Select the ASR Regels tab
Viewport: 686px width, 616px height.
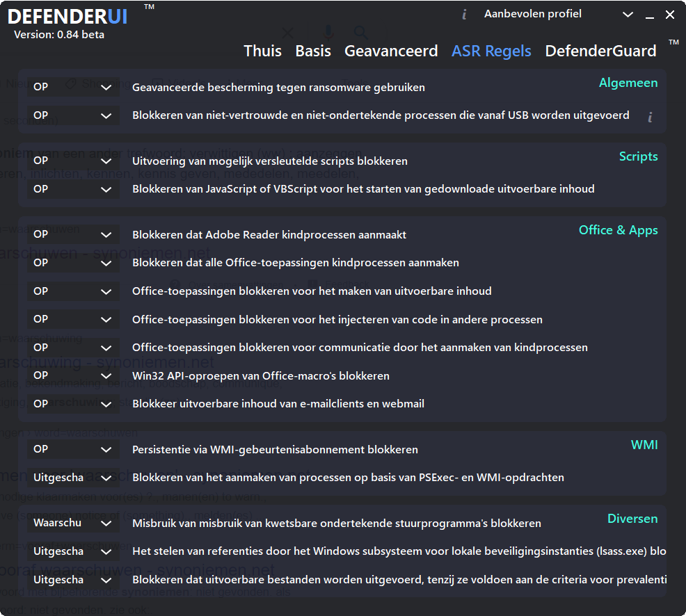[491, 51]
